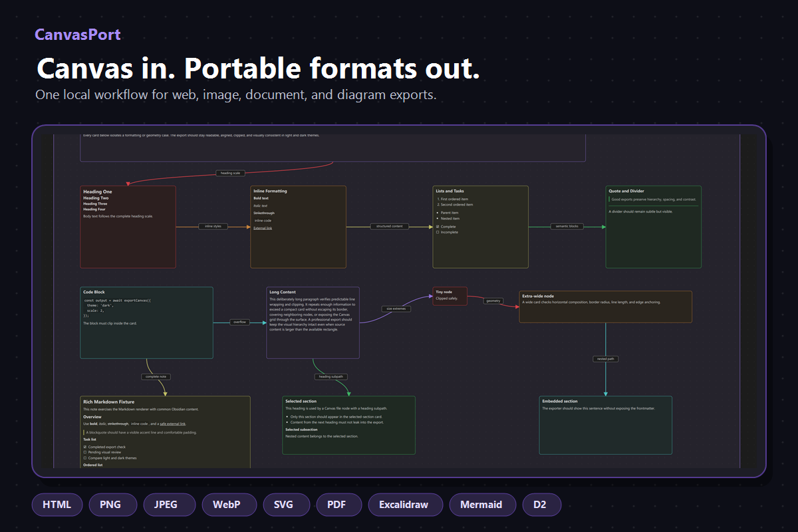Select the Lists and Tasks card title

point(450,192)
